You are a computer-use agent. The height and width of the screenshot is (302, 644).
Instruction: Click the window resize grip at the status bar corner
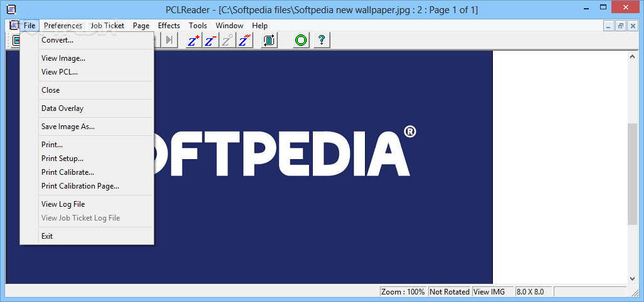point(634,292)
